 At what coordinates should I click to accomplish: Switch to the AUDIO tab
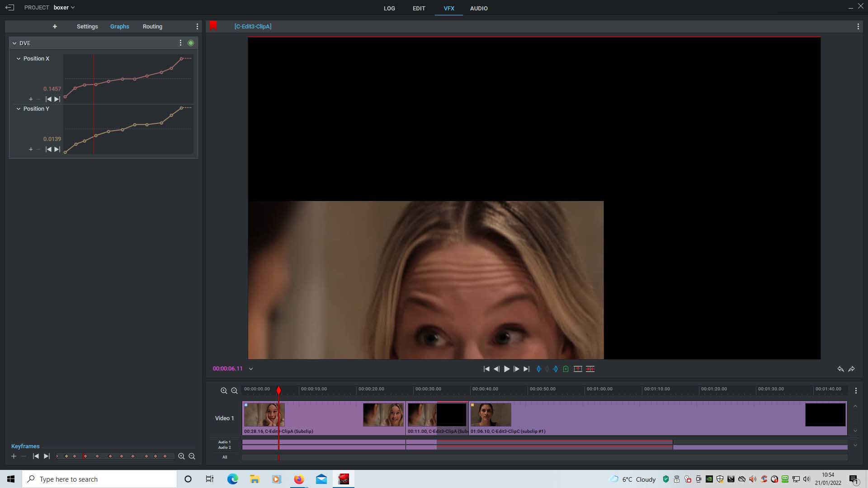coord(479,9)
